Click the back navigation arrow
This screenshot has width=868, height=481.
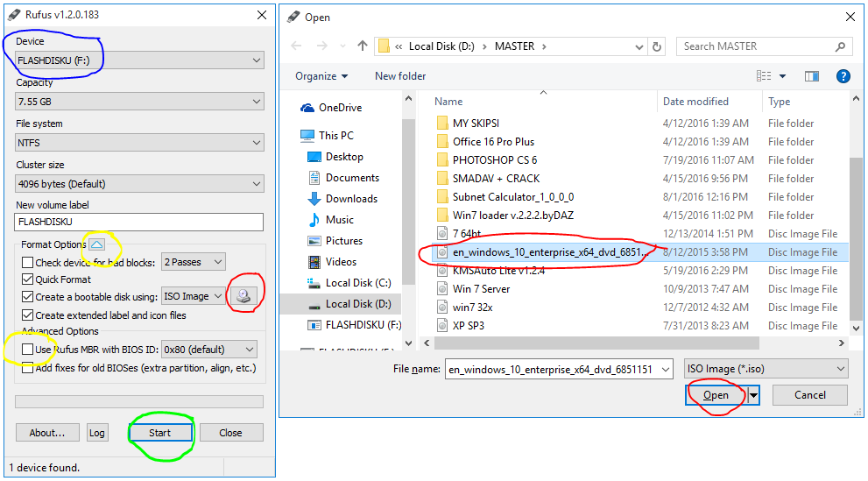pos(296,46)
